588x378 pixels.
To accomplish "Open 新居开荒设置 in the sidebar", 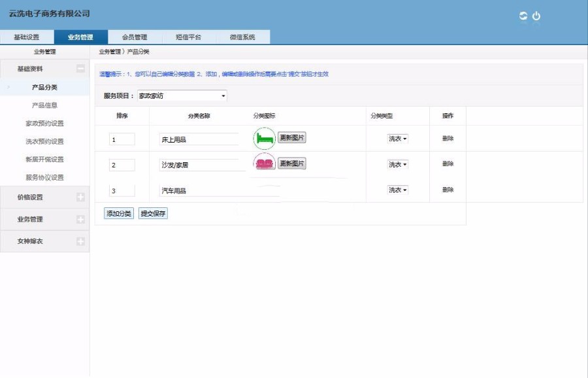I will 44,159.
